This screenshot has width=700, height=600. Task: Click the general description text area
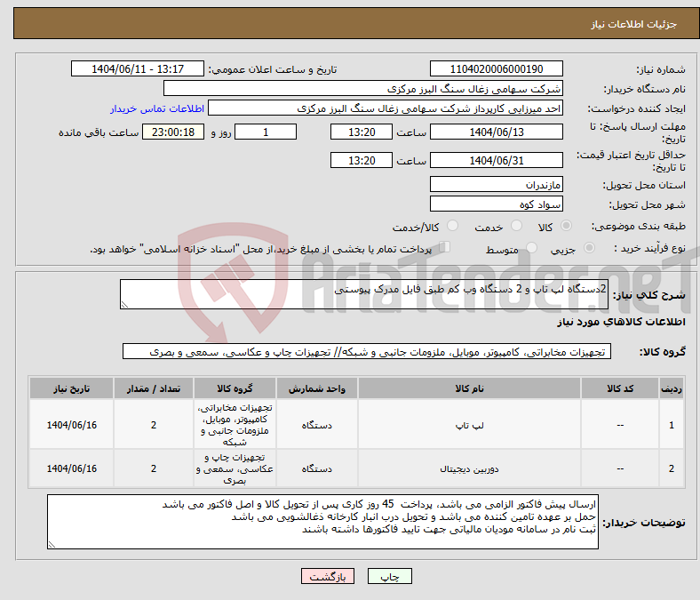(364, 294)
